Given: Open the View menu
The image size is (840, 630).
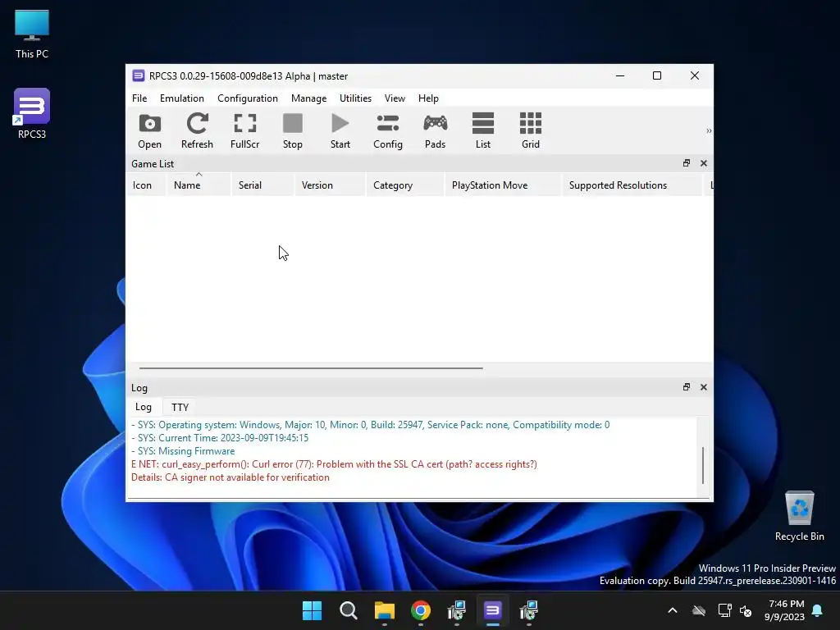Looking at the screenshot, I should tap(395, 98).
